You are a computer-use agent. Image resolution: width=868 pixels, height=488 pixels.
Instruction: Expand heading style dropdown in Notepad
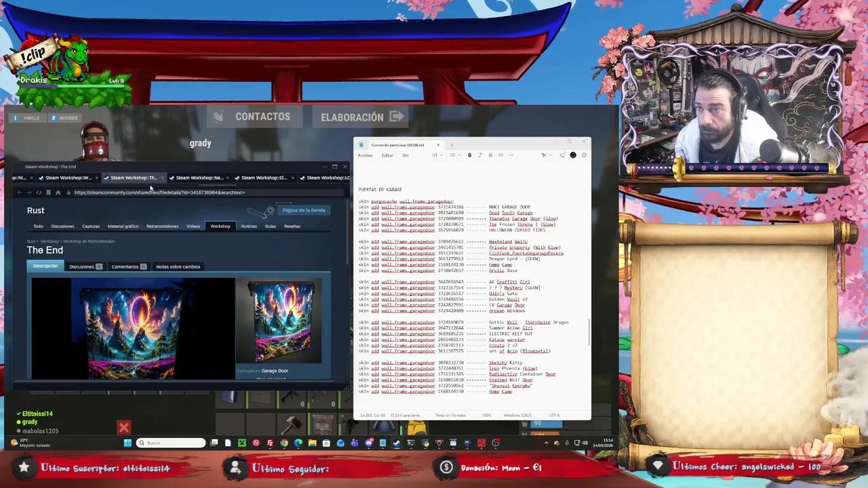437,155
